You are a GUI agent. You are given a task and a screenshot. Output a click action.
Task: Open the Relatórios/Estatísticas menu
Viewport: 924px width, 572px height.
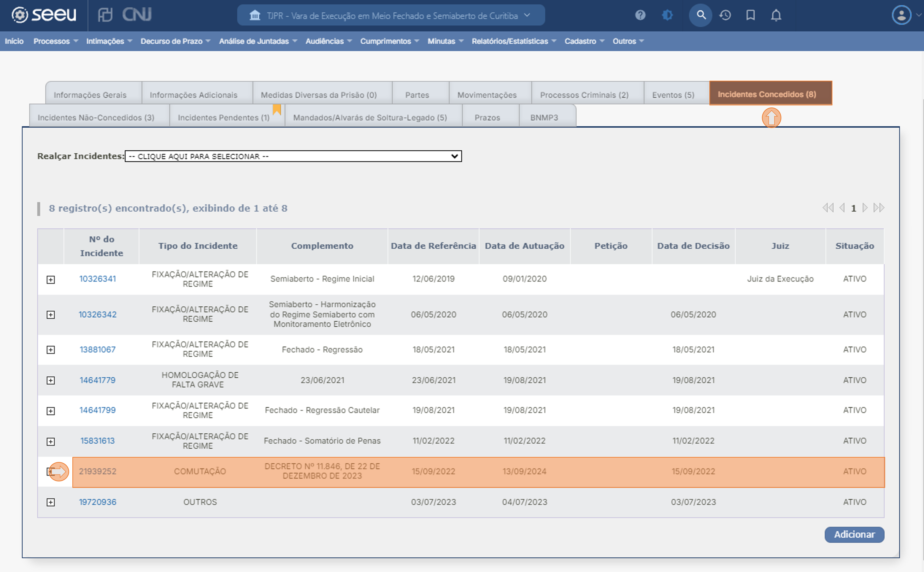(x=514, y=41)
